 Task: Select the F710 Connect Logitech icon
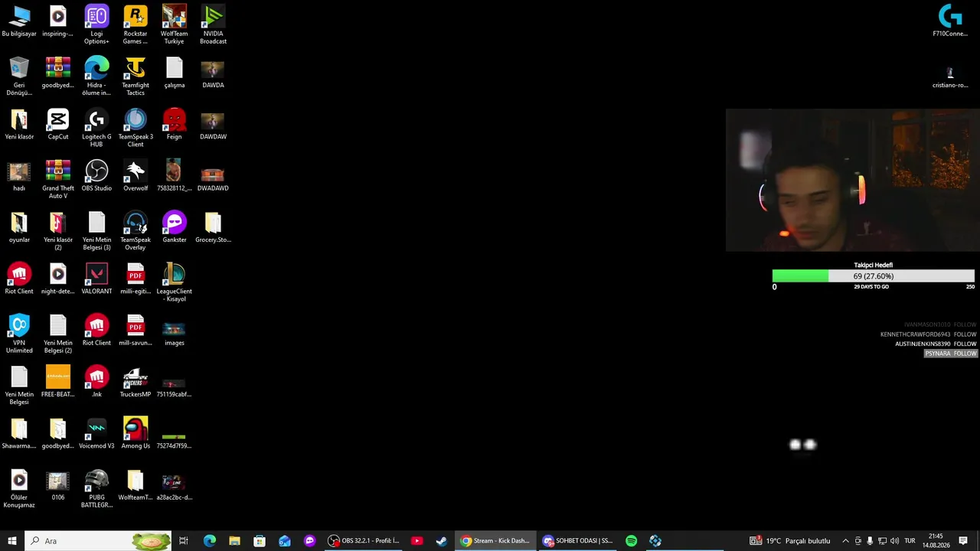pos(950,21)
